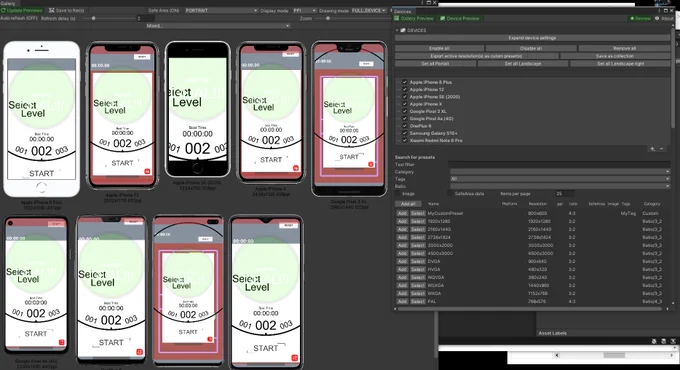Viewport: 680px width, 370px height.
Task: Click the plus icon below device list
Action: [652, 149]
